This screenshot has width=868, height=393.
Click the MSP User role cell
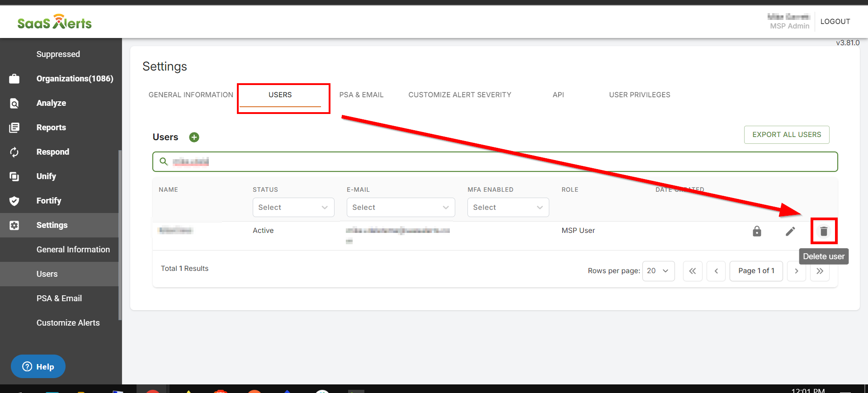[578, 231]
